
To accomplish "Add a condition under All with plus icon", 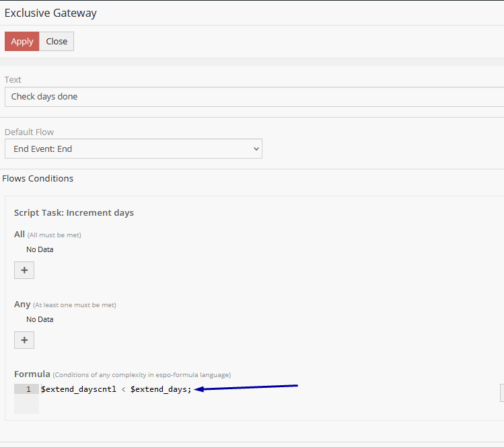I will click(24, 270).
